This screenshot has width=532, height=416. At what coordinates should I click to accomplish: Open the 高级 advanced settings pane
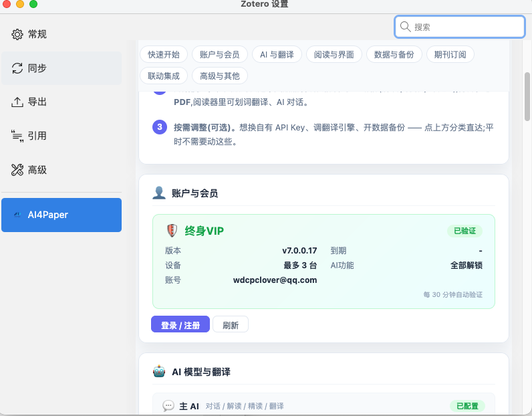[x=61, y=170]
